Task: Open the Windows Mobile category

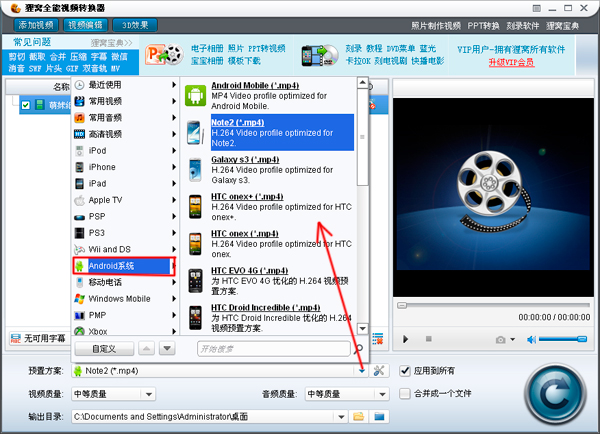Action: (125, 299)
